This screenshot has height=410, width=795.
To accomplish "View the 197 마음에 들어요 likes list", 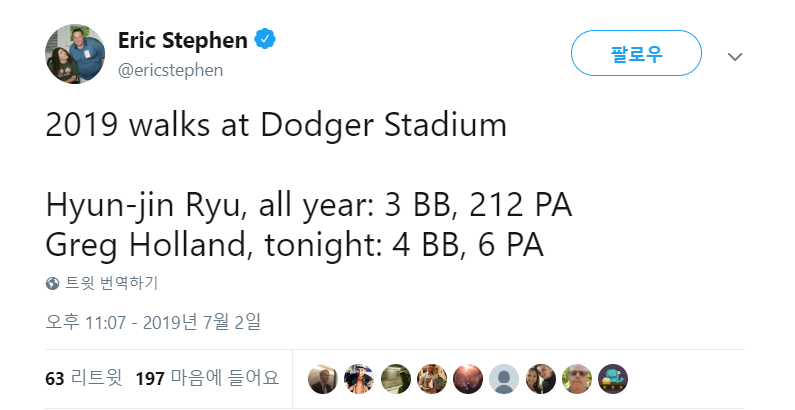I will (207, 378).
